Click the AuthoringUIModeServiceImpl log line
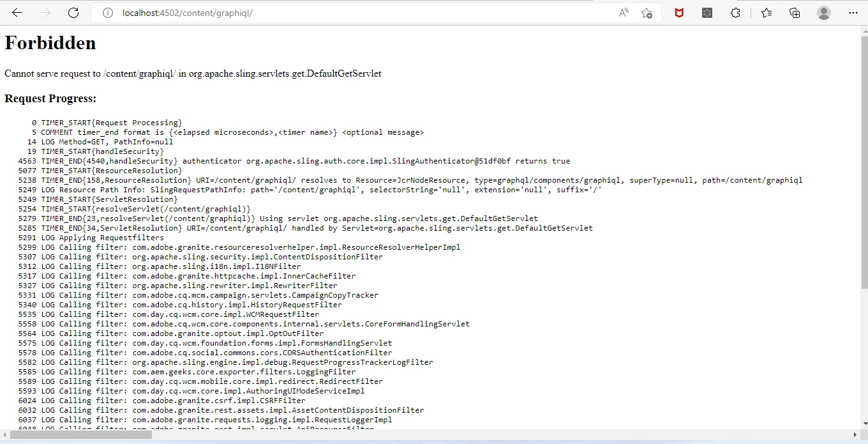 point(191,391)
